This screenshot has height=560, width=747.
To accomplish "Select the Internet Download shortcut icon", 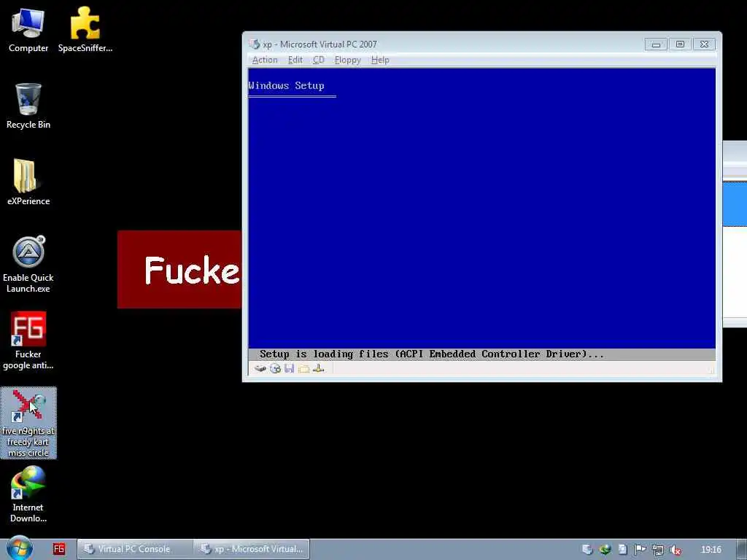I will coord(28,494).
